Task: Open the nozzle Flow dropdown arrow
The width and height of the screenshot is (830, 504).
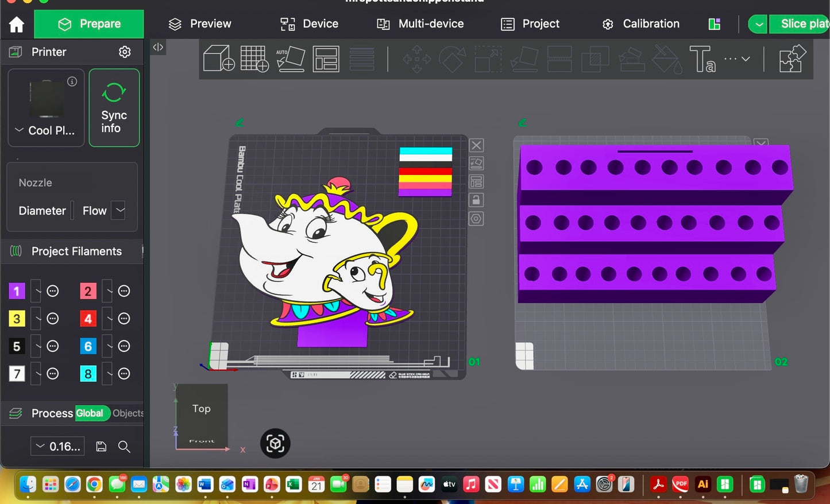Action: pos(118,211)
